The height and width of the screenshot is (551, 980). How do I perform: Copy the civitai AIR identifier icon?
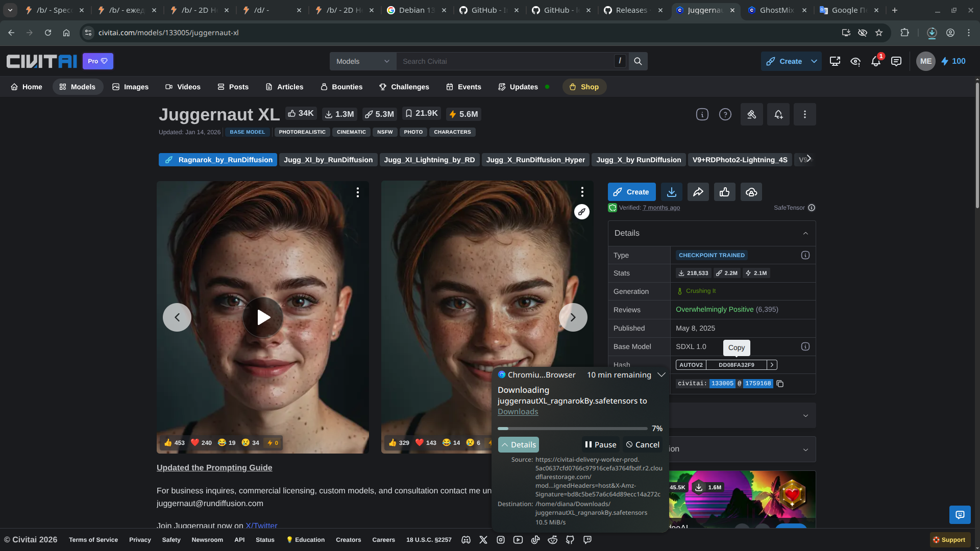tap(780, 384)
